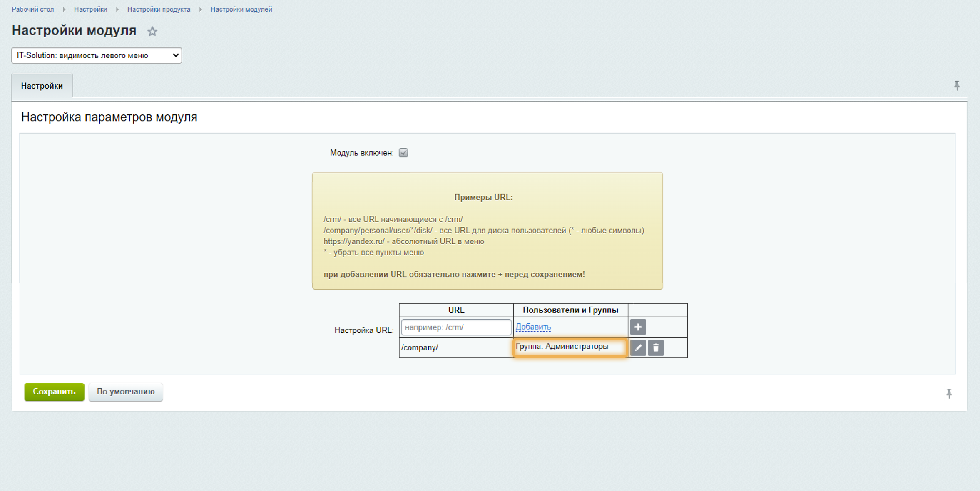Click breadcrumb arrow after Настройки продукта

point(200,9)
